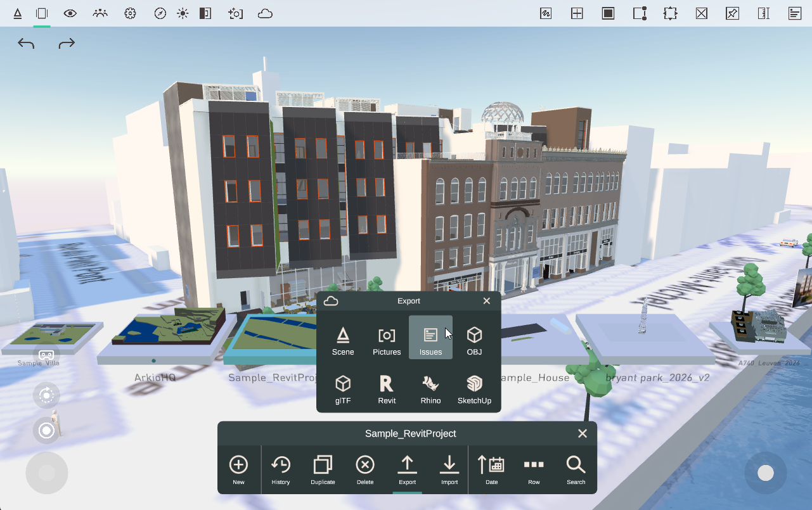Click the VR headset icon above Sample Villa
The width and height of the screenshot is (812, 510).
pos(46,355)
